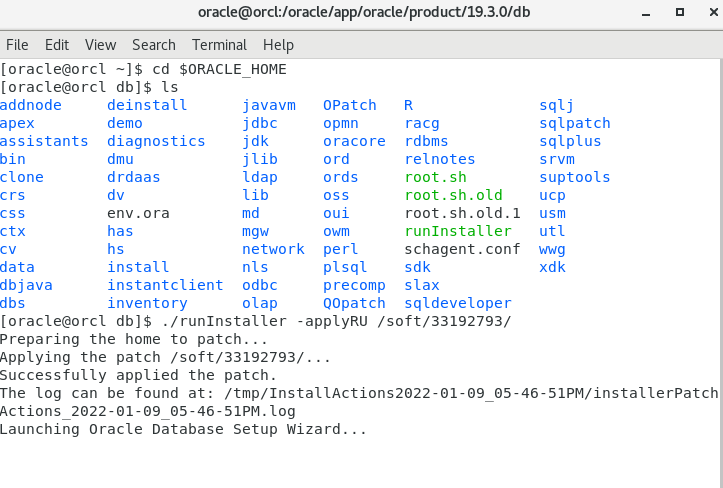Screen dimensions: 723x488
Task: Open the File menu
Action: [x=17, y=45]
